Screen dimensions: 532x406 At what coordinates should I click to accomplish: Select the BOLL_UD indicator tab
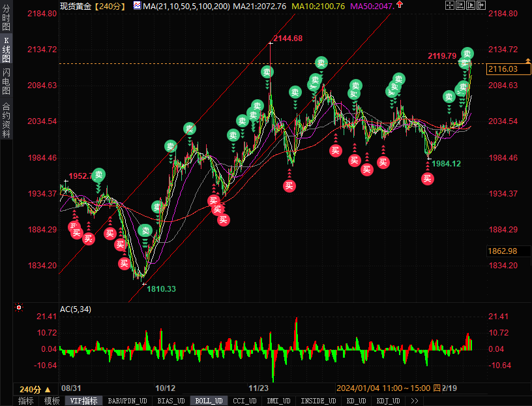pyautogui.click(x=209, y=401)
